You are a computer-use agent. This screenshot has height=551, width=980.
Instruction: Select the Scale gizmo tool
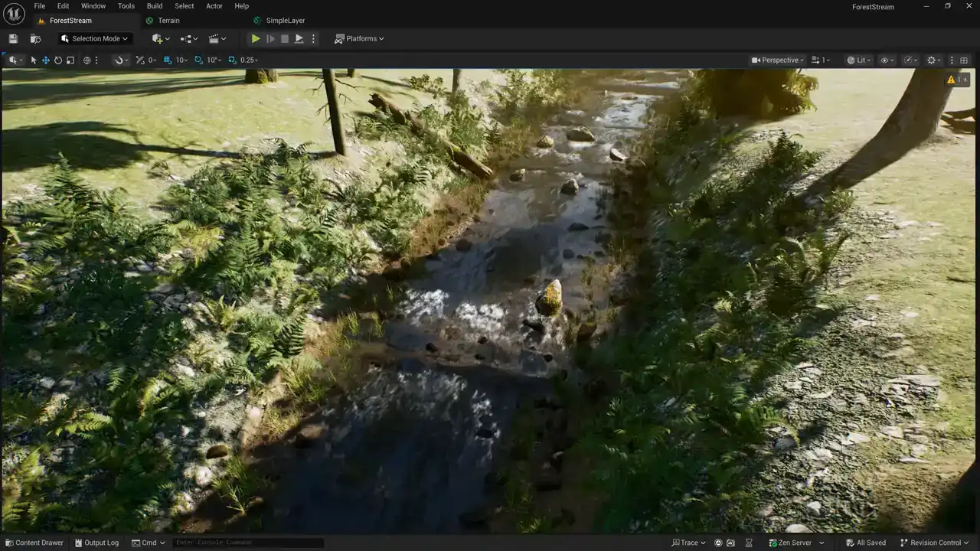70,60
